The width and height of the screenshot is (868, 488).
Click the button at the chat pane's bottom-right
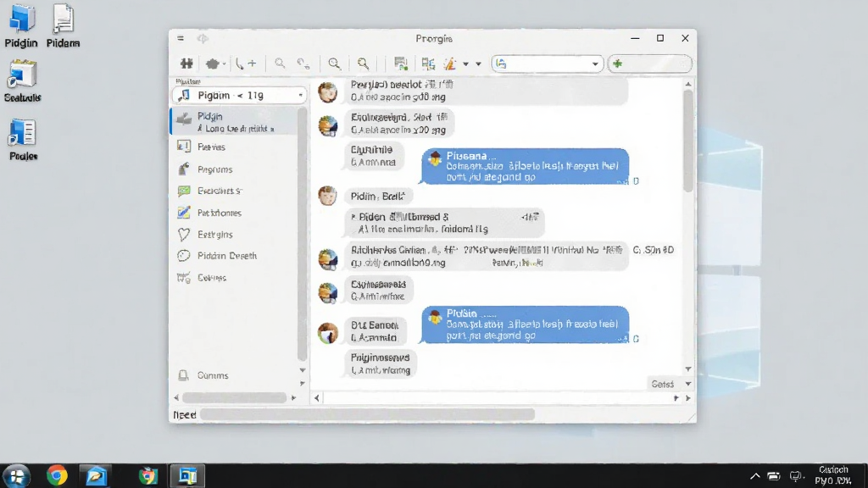[x=663, y=384]
